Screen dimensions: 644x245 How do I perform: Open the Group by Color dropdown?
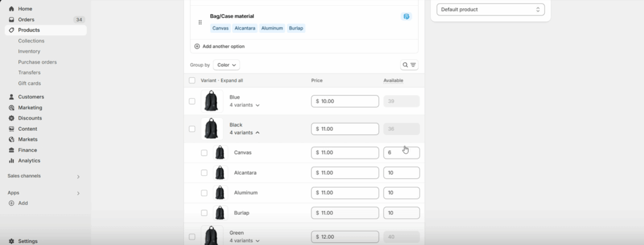coord(226,65)
